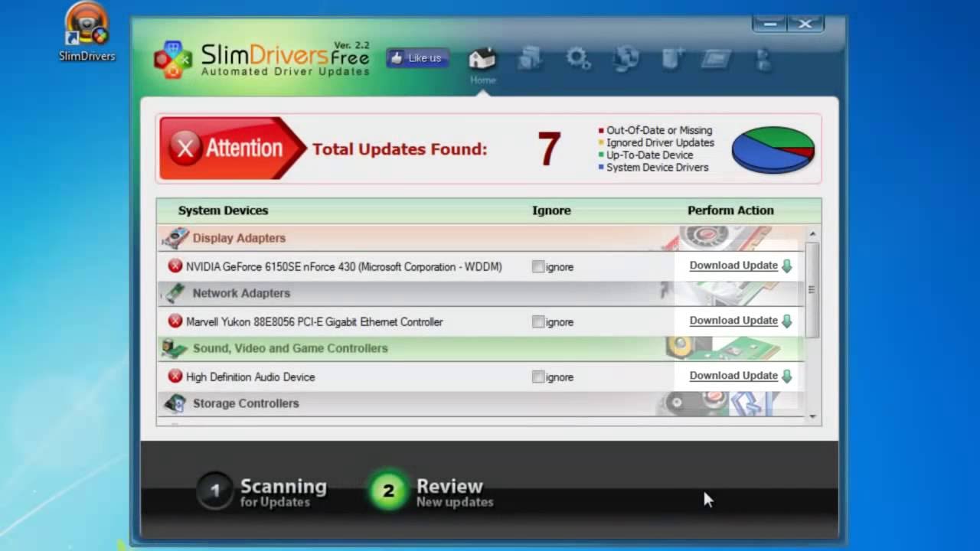Click the green step 2 Review circle
Image resolution: width=980 pixels, height=551 pixels.
(x=388, y=491)
